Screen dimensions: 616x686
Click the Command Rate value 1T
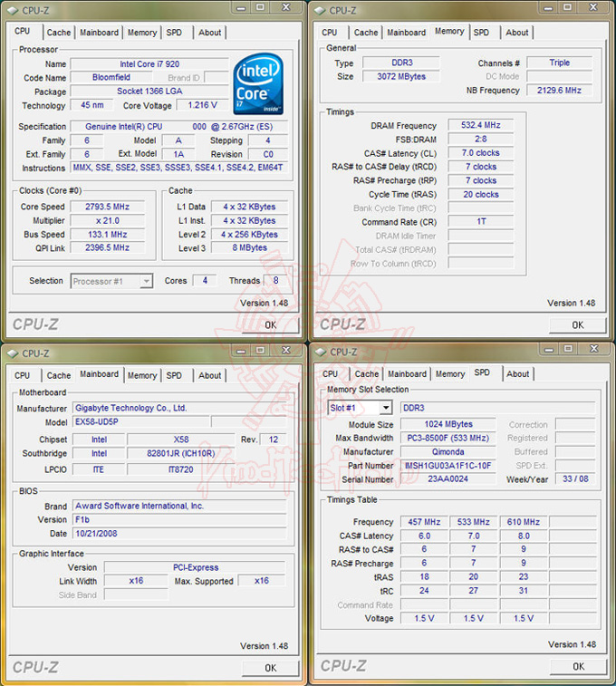(x=480, y=221)
